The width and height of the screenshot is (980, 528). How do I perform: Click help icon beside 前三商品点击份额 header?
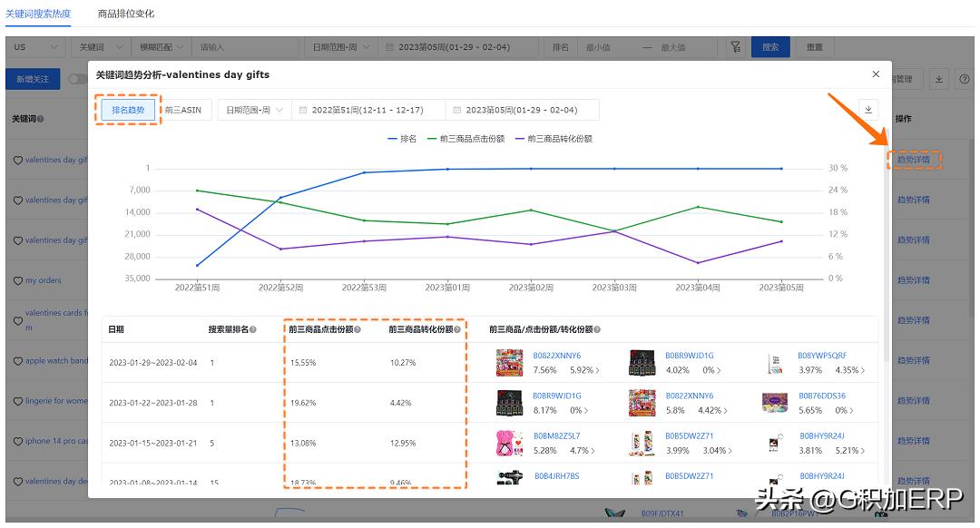coord(356,330)
